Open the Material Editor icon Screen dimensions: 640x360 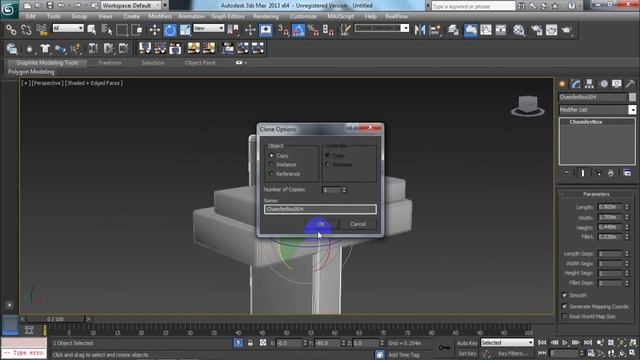(x=519, y=30)
